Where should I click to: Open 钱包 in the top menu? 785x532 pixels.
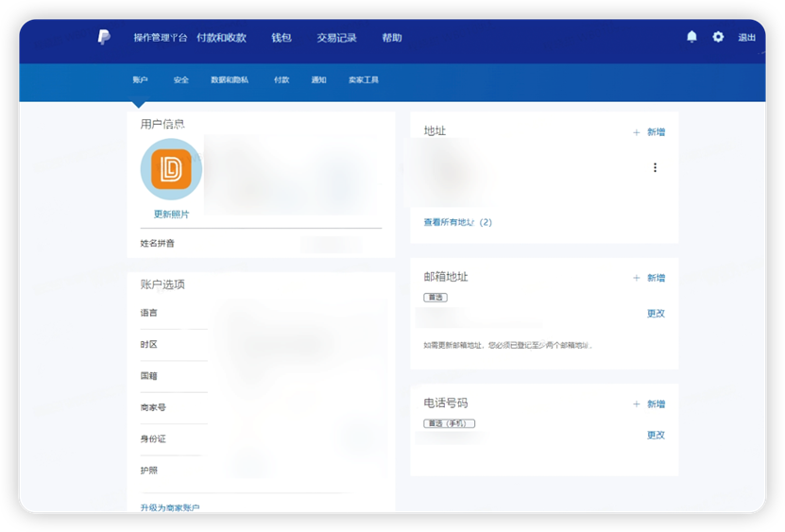pyautogui.click(x=282, y=38)
